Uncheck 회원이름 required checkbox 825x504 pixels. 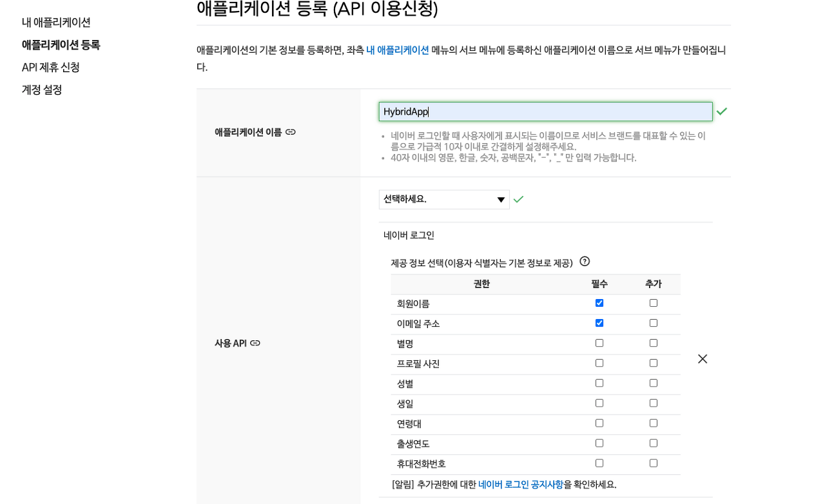click(x=599, y=303)
